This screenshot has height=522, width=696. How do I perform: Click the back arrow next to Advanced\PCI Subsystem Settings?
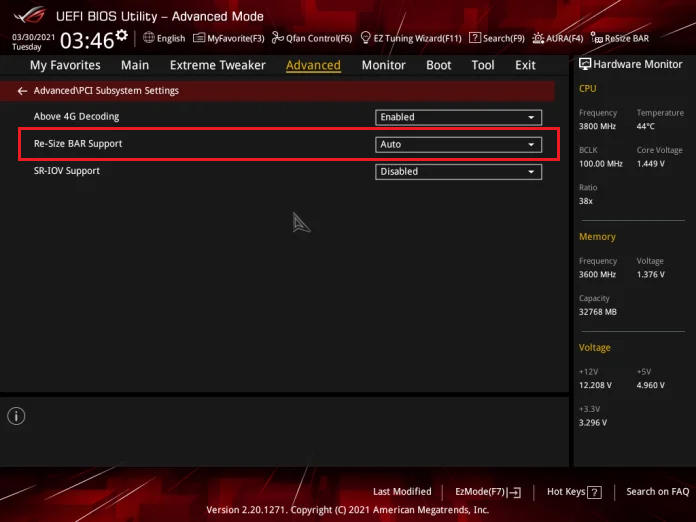[x=22, y=91]
